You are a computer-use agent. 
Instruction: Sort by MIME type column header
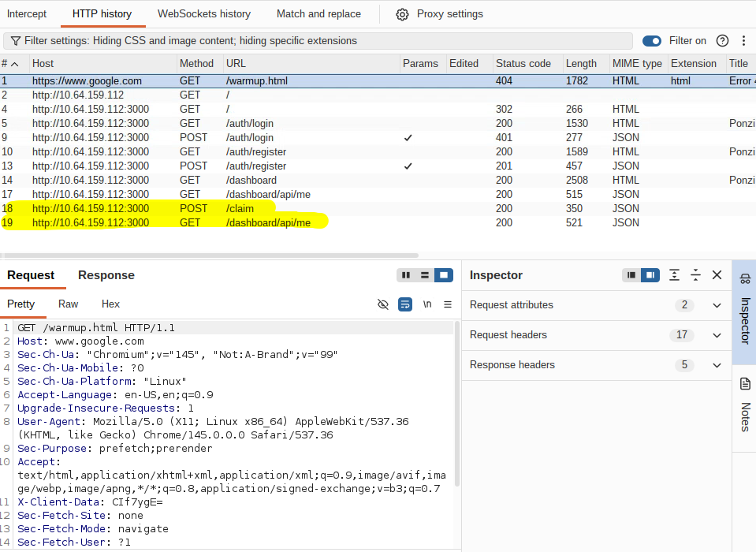point(639,64)
